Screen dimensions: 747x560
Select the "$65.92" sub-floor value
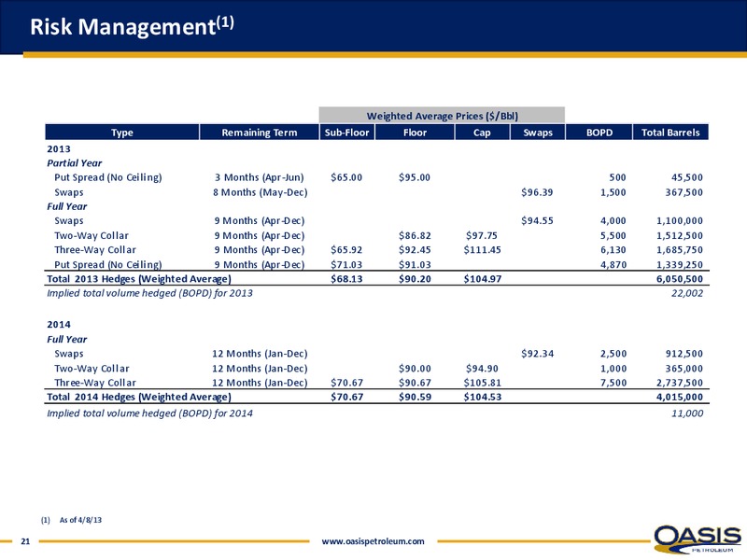[346, 250]
